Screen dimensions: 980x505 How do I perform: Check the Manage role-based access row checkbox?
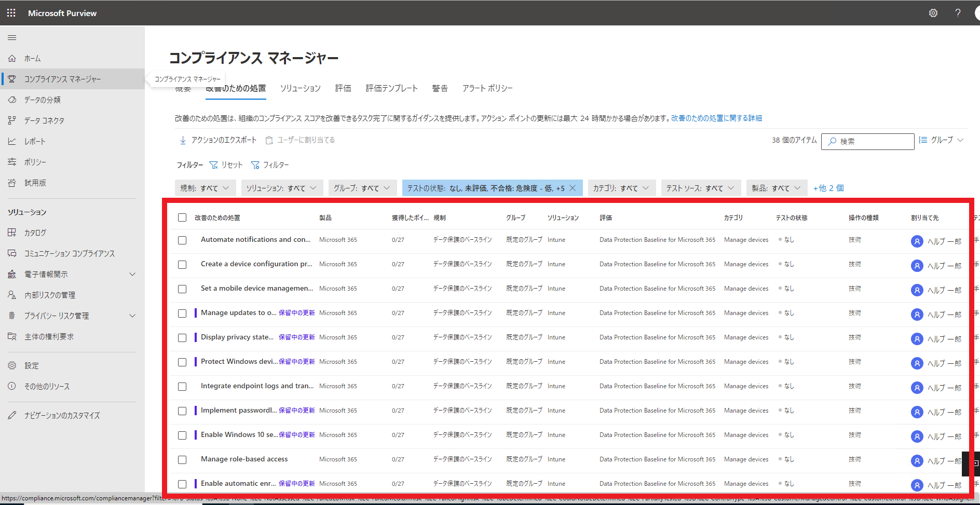(182, 460)
